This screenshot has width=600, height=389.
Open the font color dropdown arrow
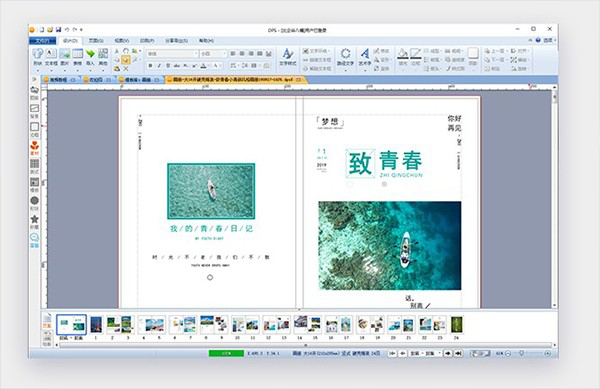point(209,66)
